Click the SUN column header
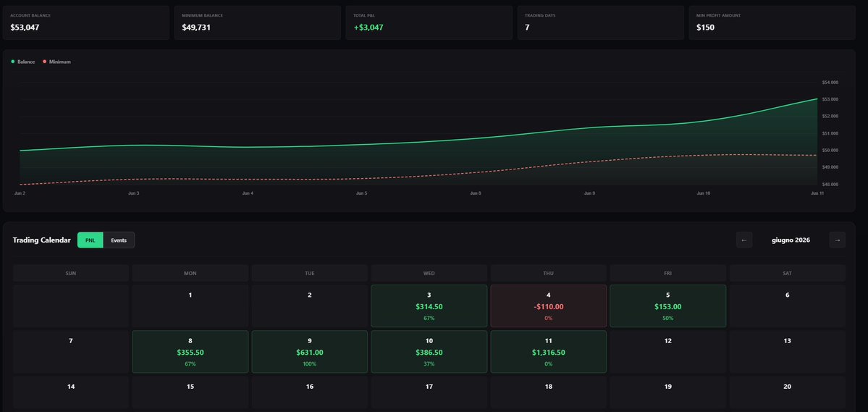The width and height of the screenshot is (868, 412). point(71,273)
